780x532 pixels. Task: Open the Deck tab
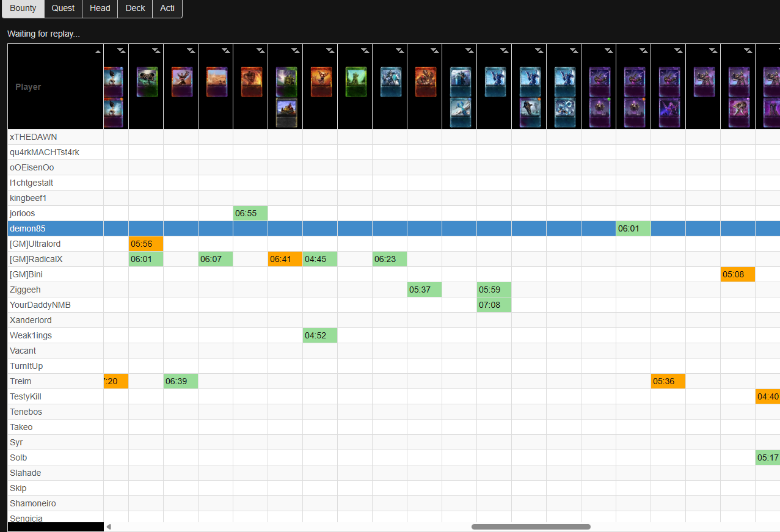point(135,9)
